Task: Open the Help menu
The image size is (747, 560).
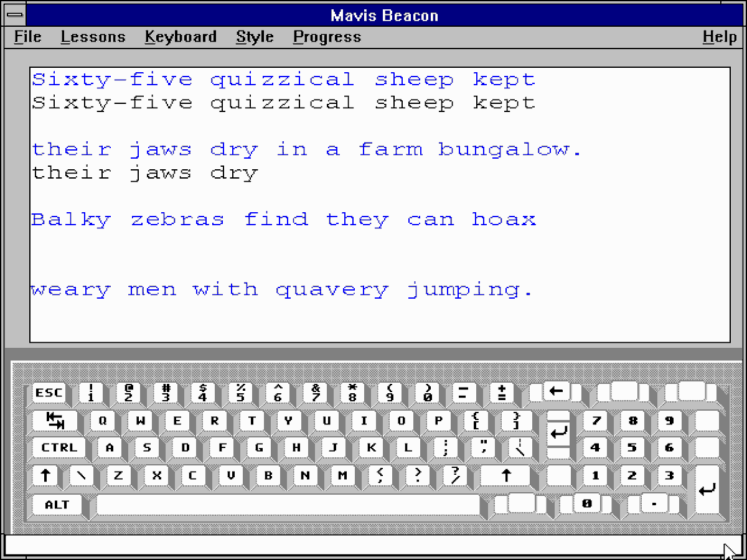Action: click(720, 37)
